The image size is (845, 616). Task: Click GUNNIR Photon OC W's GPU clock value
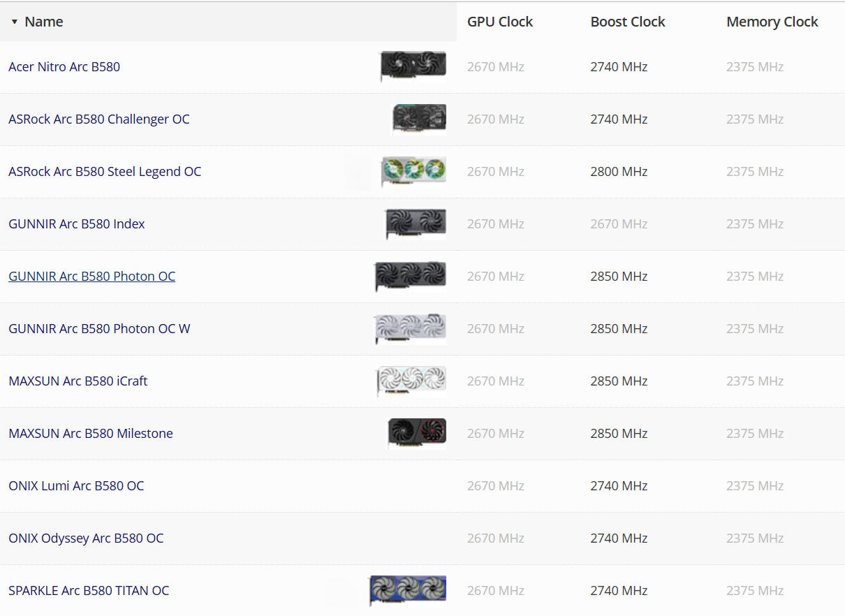(496, 329)
